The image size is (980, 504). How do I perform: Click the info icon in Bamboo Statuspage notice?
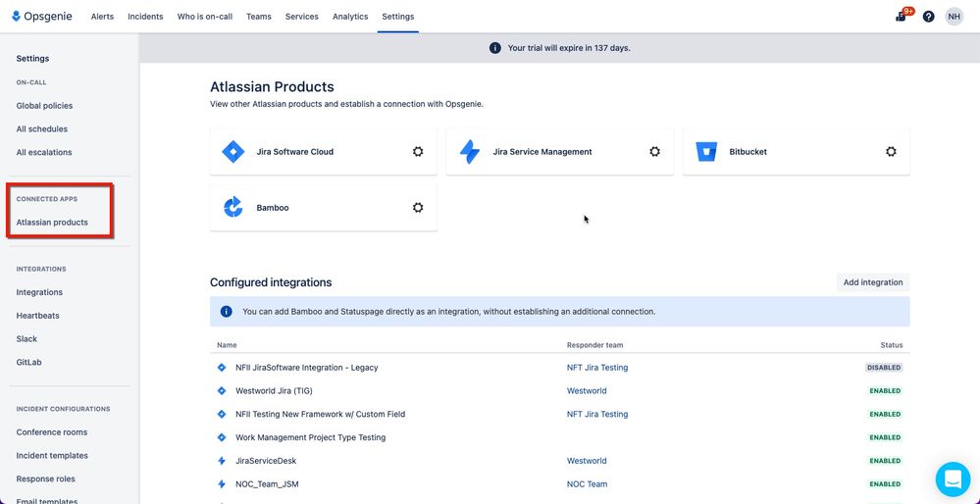point(227,311)
